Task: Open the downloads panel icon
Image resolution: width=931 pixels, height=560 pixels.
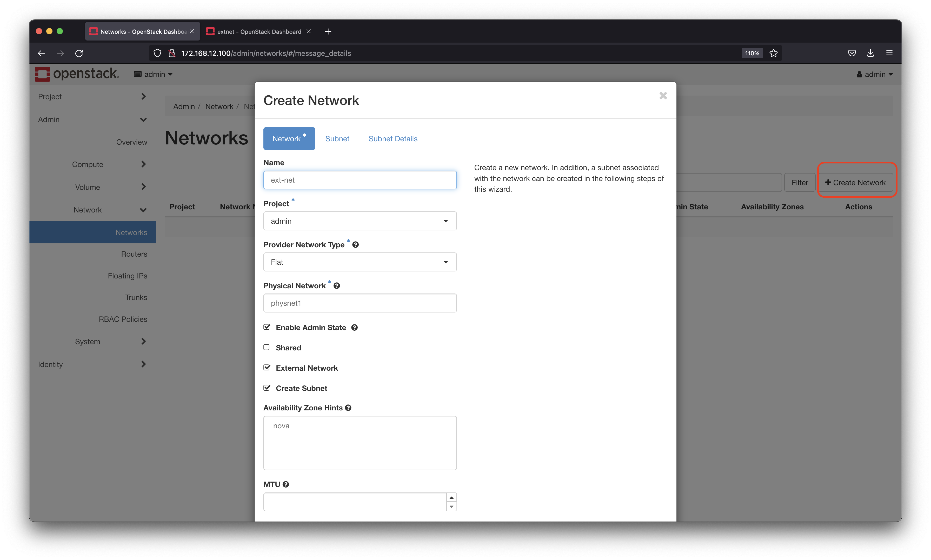Action: [x=870, y=53]
